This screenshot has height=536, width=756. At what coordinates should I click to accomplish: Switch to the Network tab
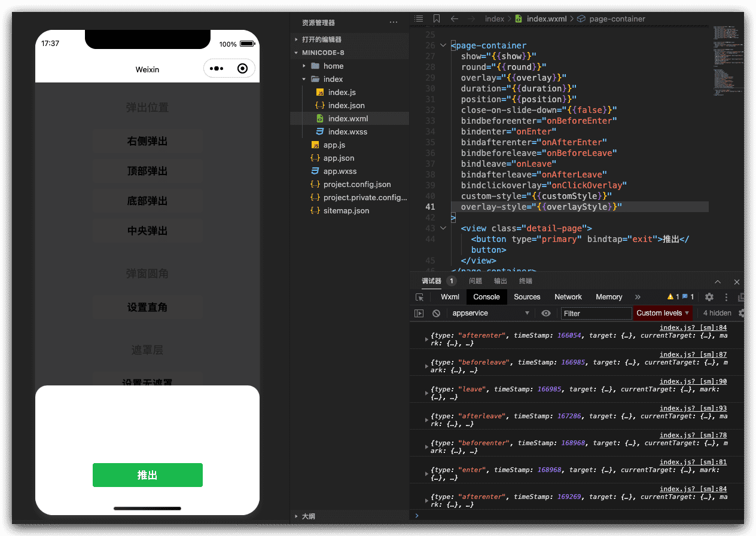click(568, 297)
